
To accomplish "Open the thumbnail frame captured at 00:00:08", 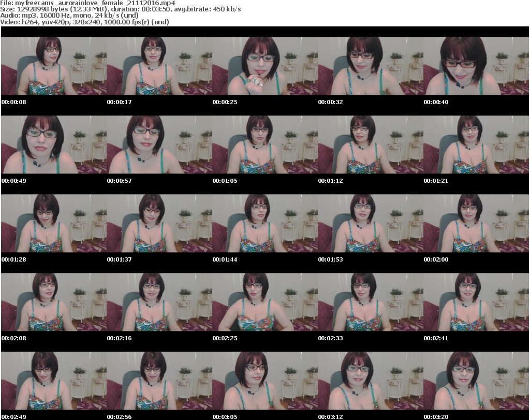I will coord(54,66).
